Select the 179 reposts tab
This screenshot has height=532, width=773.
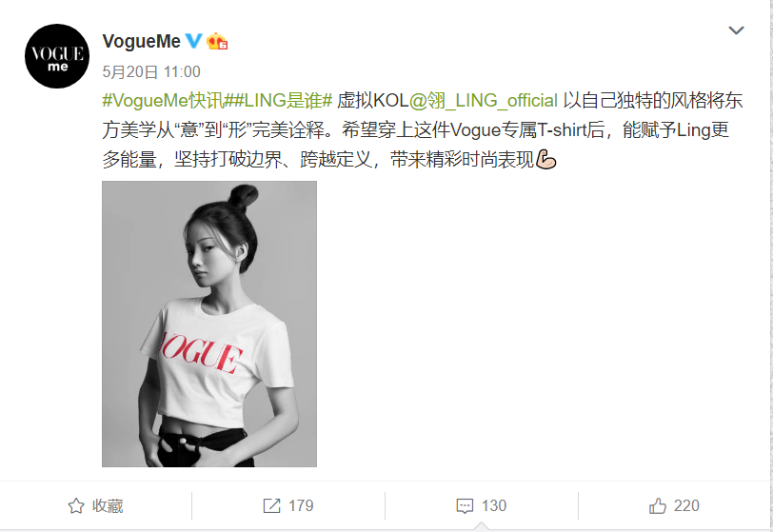288,506
